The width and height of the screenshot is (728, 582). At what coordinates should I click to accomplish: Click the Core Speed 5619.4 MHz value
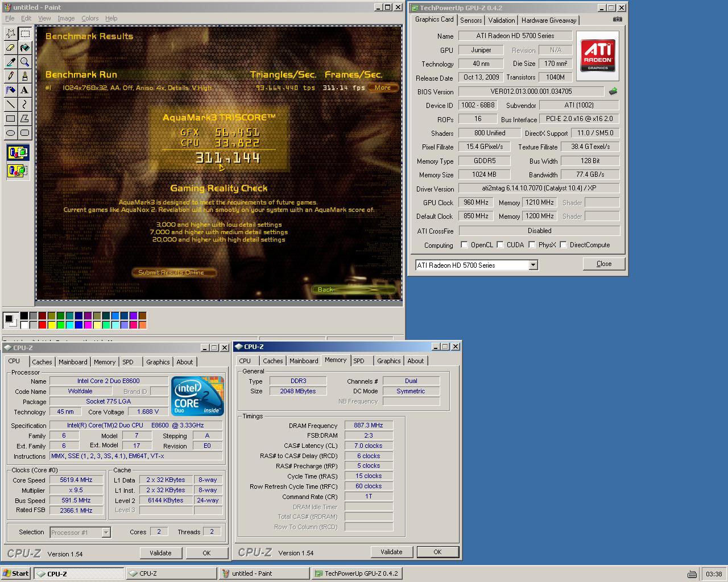tap(76, 480)
